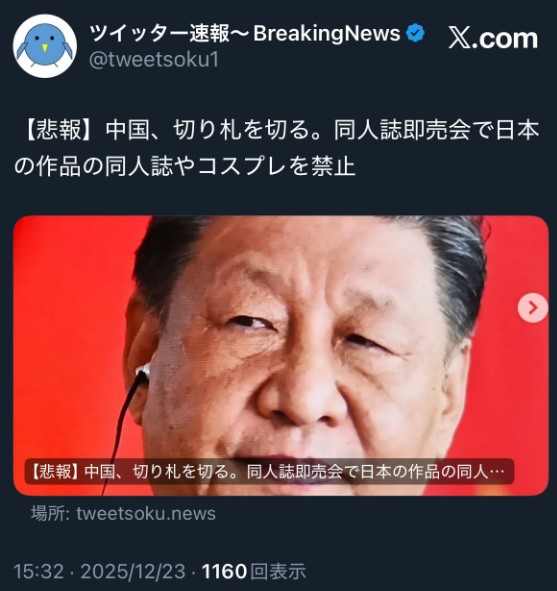Click the white earphone in the card photo
Screen dimensions: 557x591
pyautogui.click(x=144, y=371)
